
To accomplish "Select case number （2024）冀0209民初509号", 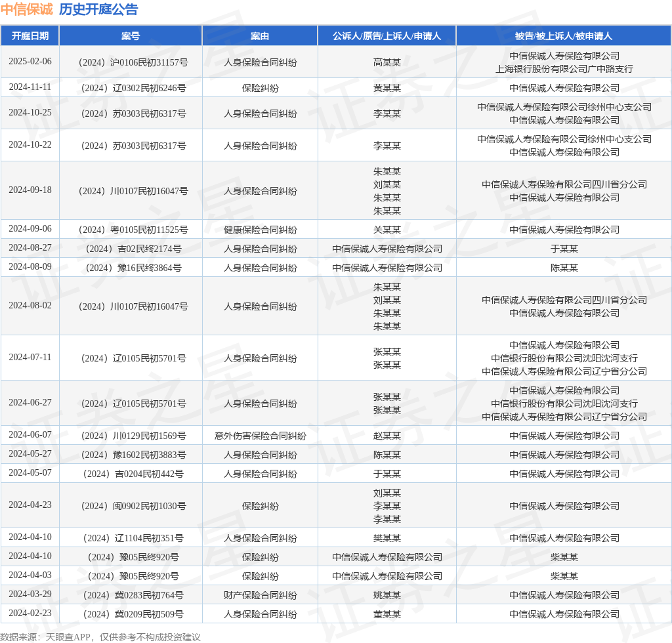I will [131, 615].
